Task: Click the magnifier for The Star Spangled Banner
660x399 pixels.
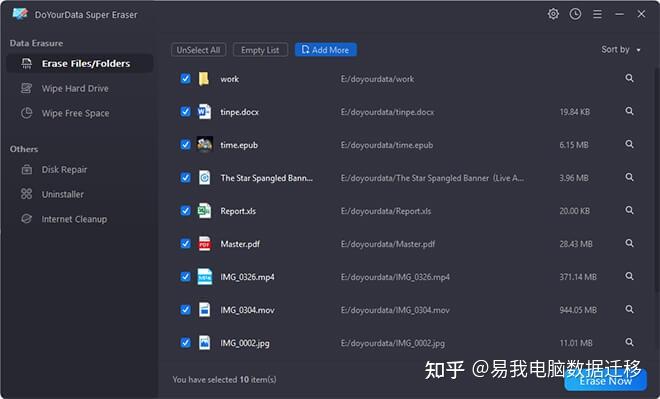Action: 629,177
